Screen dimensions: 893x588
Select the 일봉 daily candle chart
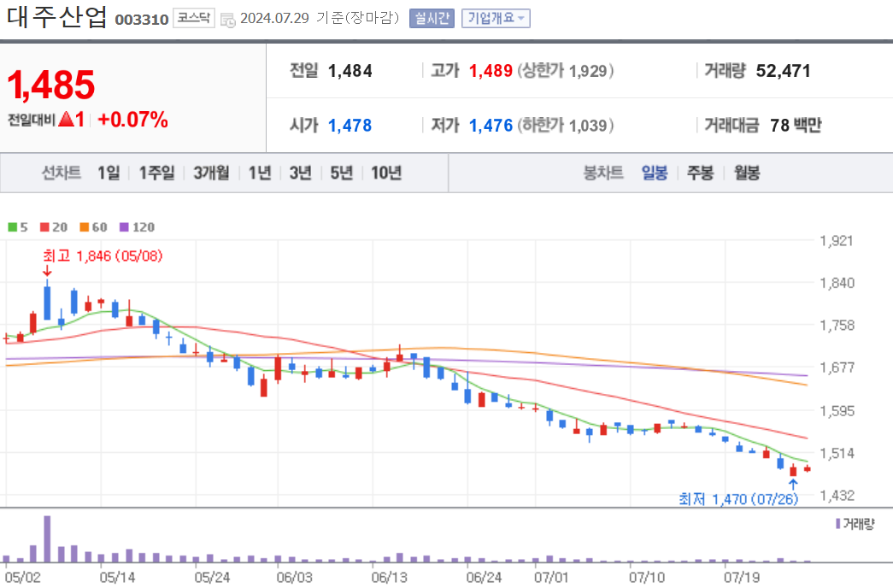(x=655, y=173)
